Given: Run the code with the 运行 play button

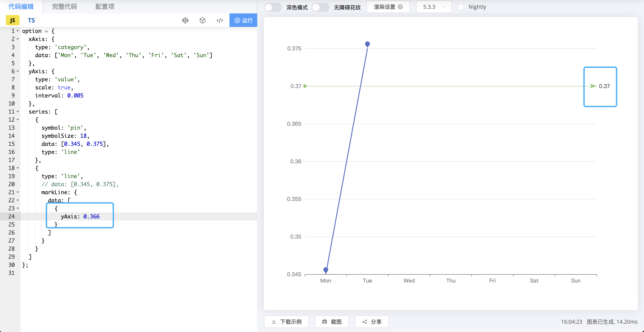Looking at the screenshot, I should tap(243, 20).
